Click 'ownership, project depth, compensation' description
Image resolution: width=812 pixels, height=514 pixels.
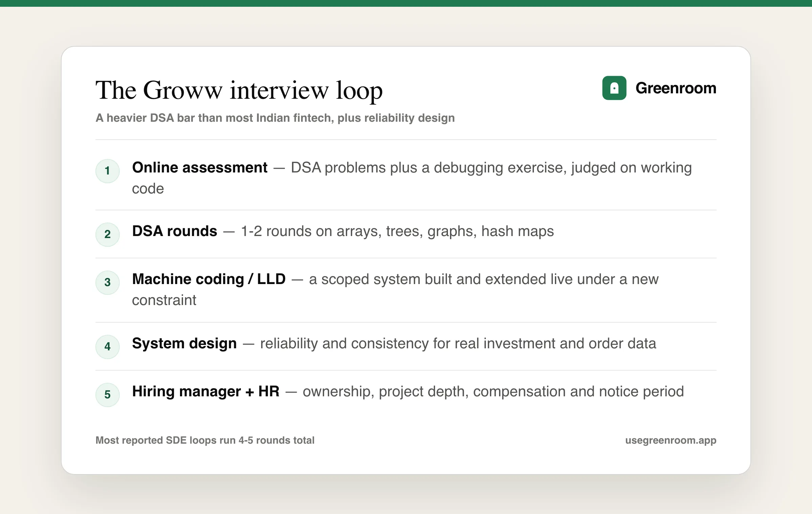coord(493,392)
